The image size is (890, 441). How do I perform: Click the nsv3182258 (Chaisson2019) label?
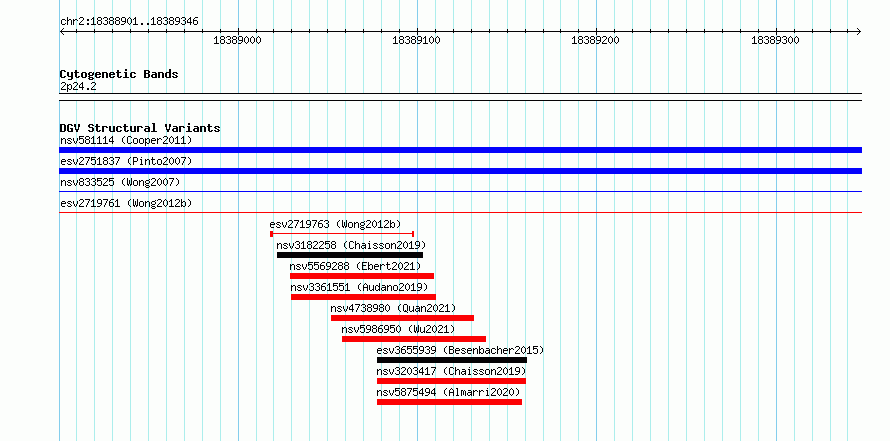coord(351,245)
